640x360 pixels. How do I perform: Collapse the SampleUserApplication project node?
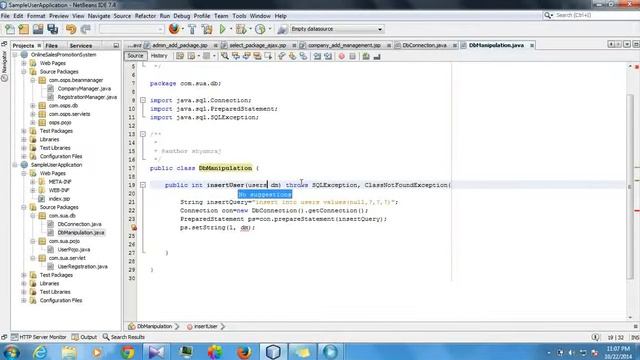[x=15, y=165]
